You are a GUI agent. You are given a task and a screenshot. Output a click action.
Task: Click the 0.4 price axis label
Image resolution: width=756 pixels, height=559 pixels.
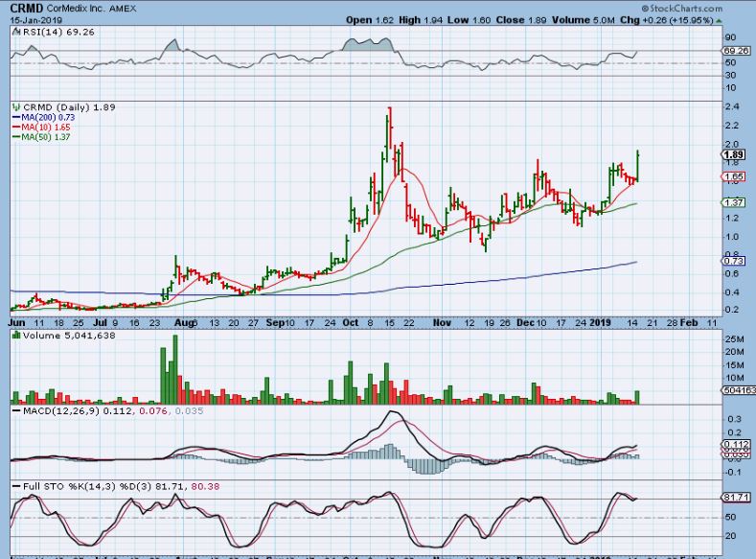[732, 292]
